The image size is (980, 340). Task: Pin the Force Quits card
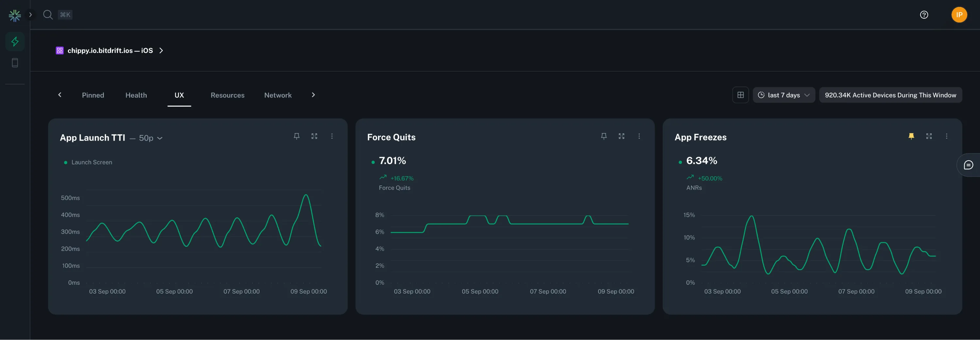[x=604, y=136]
